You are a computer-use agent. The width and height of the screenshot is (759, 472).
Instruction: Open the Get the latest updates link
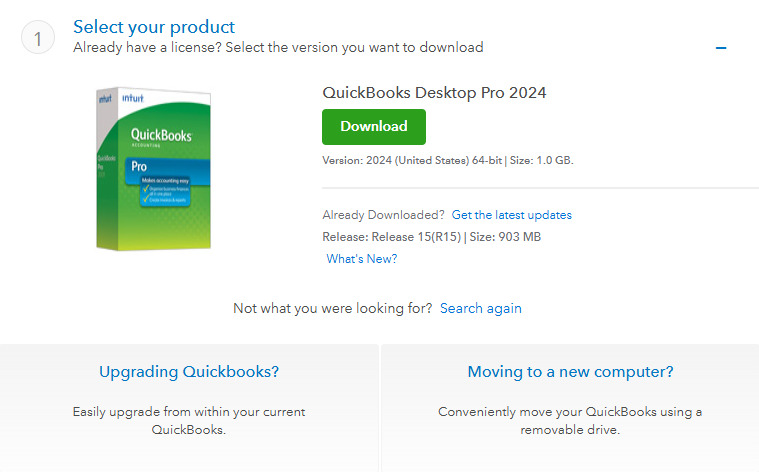[512, 215]
